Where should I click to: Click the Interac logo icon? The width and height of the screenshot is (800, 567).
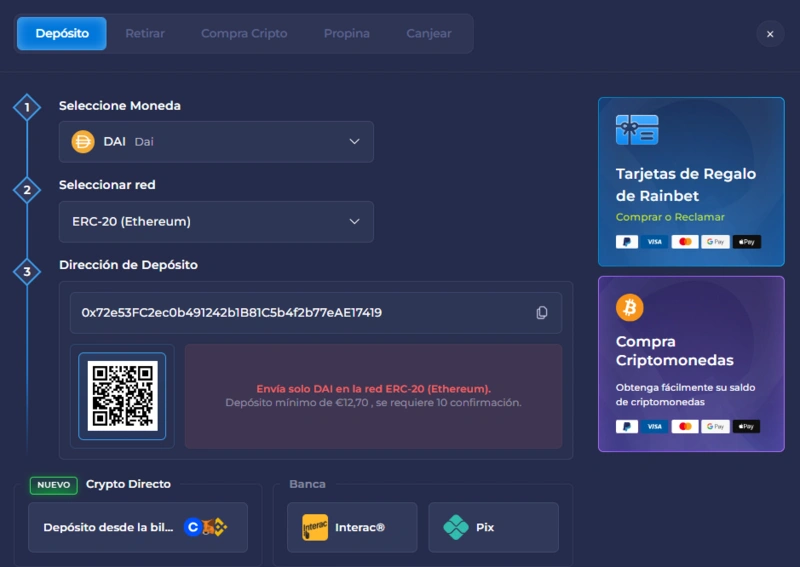[314, 527]
